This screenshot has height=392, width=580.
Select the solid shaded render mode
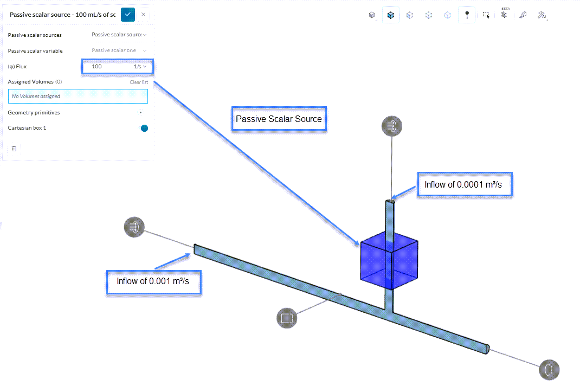click(x=390, y=15)
